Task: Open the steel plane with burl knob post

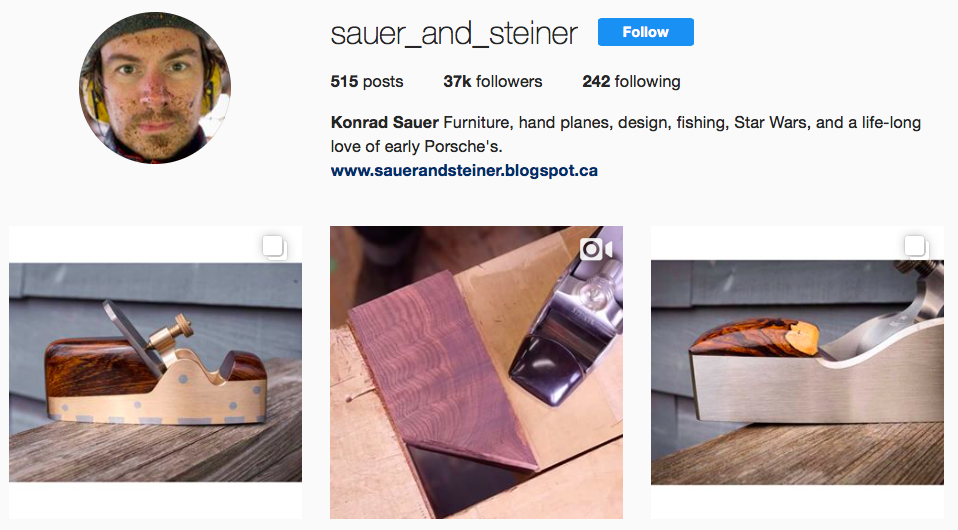Action: point(797,372)
